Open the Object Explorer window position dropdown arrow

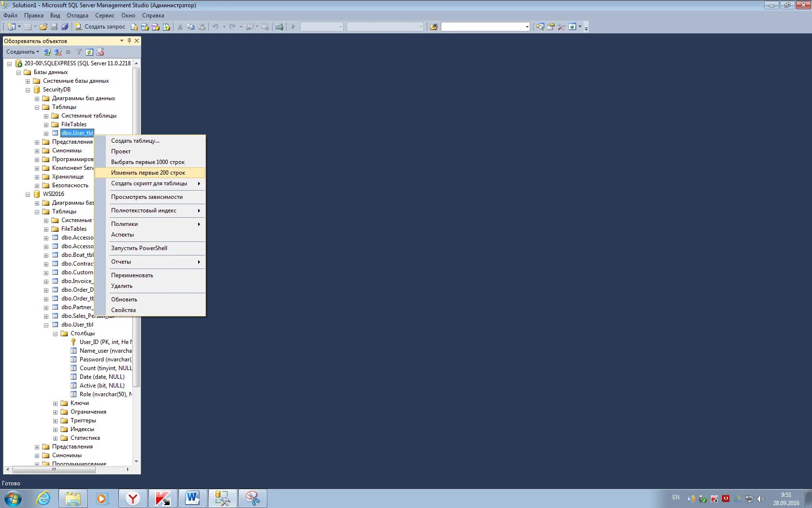(x=122, y=41)
